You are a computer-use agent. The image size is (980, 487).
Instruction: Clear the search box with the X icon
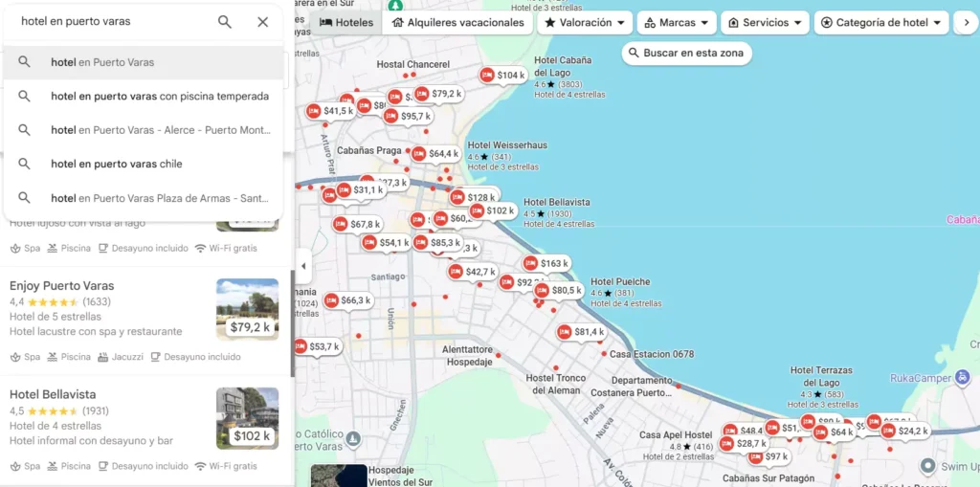pos(262,22)
